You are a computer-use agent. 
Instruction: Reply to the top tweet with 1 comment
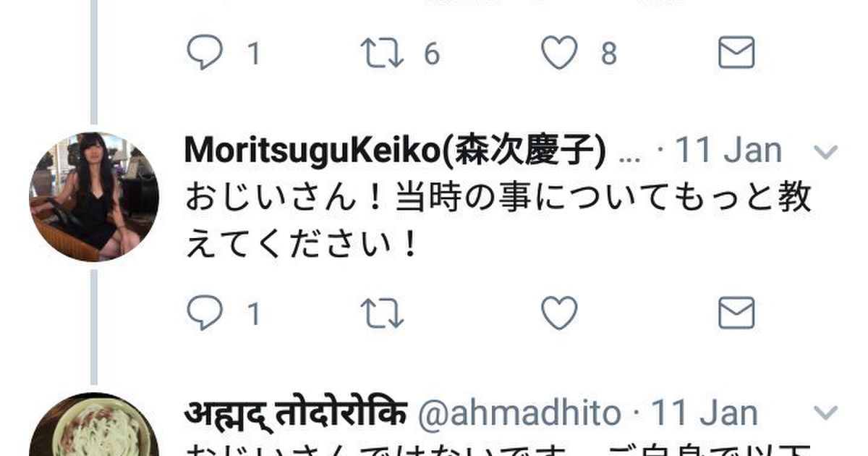pyautogui.click(x=204, y=54)
